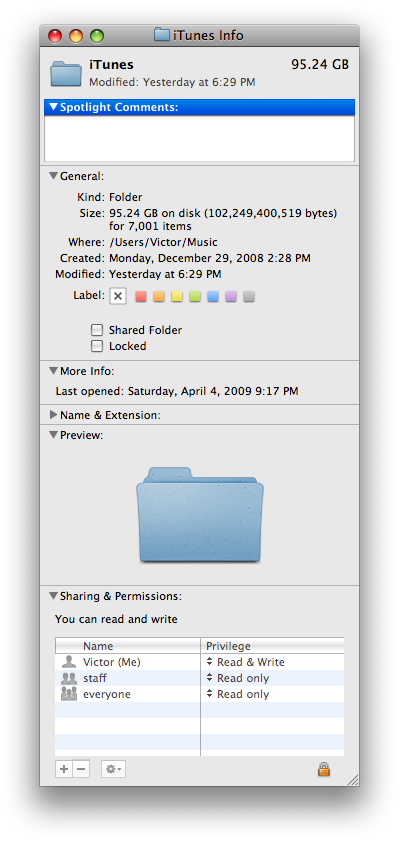Collapse the Sharing & Permissions section

pyautogui.click(x=53, y=595)
